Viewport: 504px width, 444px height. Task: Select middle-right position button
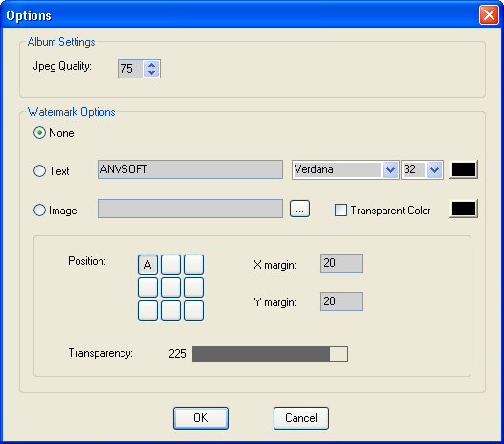(x=193, y=287)
